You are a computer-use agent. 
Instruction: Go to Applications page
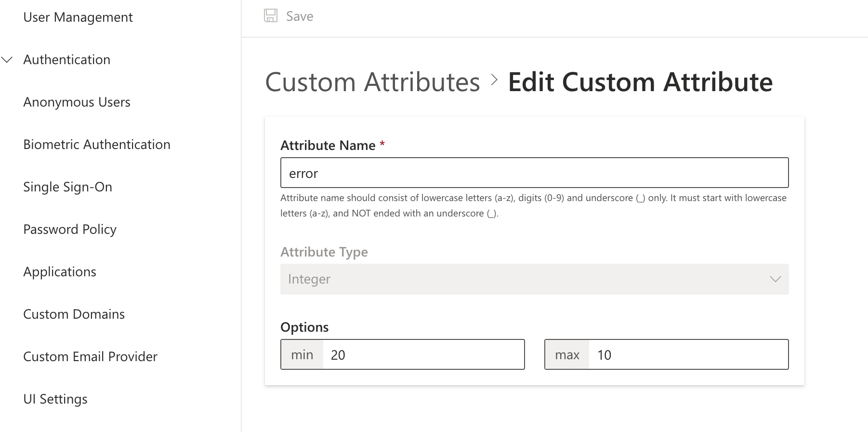[x=60, y=272]
